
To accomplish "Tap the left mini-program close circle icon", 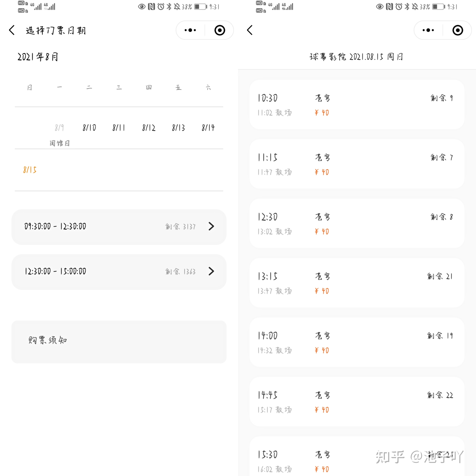I will click(x=219, y=30).
